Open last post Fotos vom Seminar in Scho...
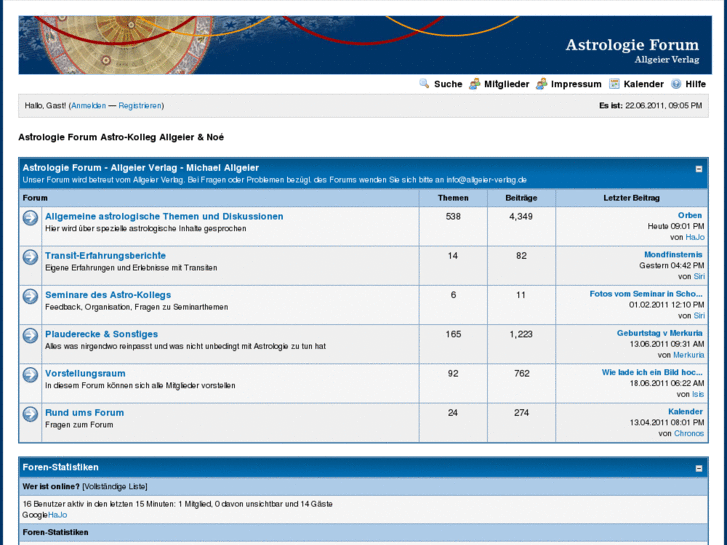The height and width of the screenshot is (545, 727). click(x=646, y=294)
